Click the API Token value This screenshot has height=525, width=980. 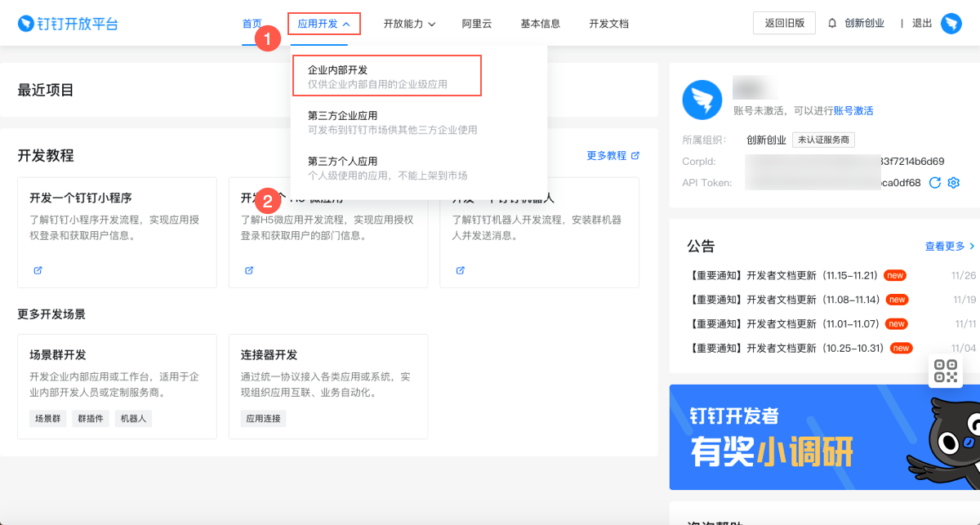pos(834,183)
